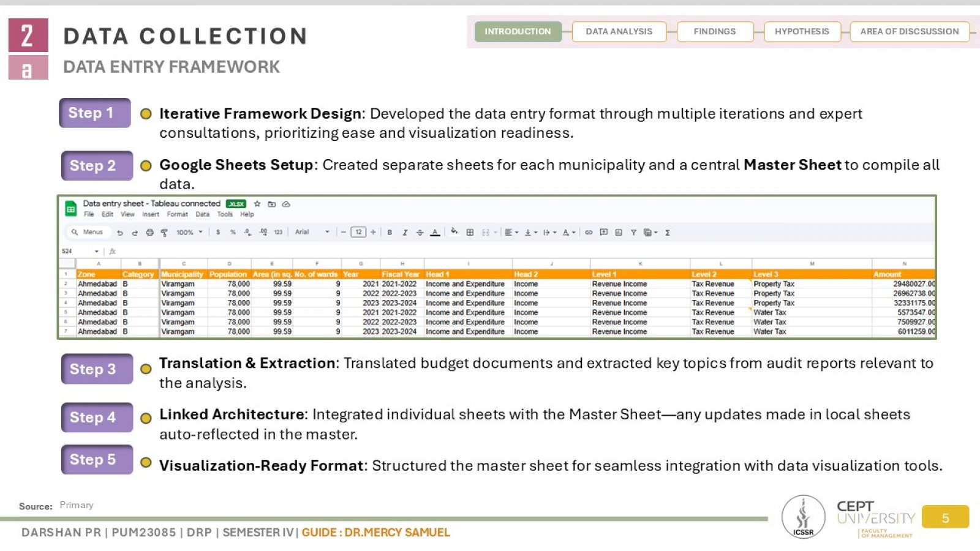
Task: Open the S24 name box dropdown
Action: (96, 251)
